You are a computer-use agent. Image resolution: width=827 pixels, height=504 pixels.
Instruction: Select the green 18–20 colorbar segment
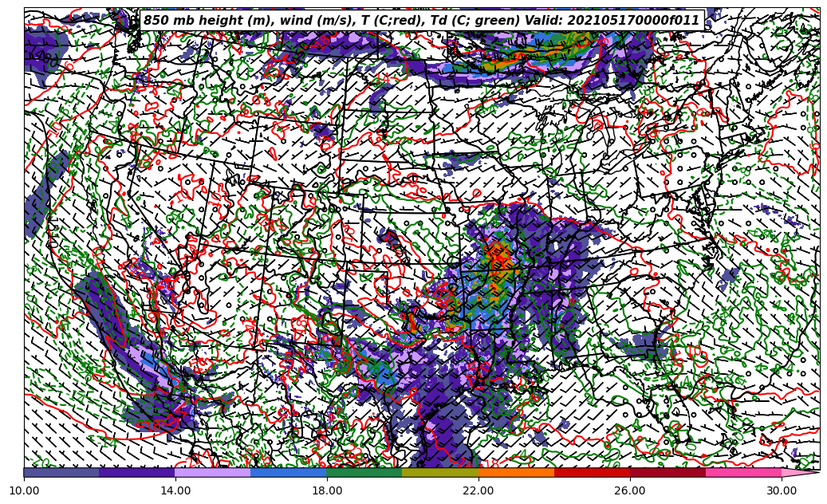pos(364,472)
